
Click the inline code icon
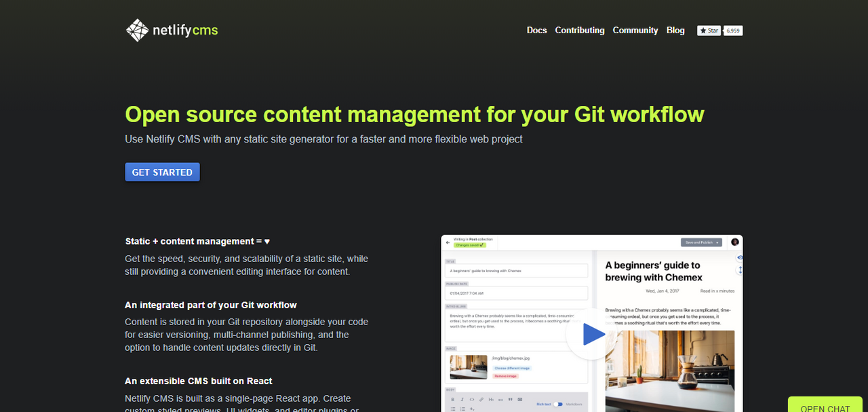(472, 399)
